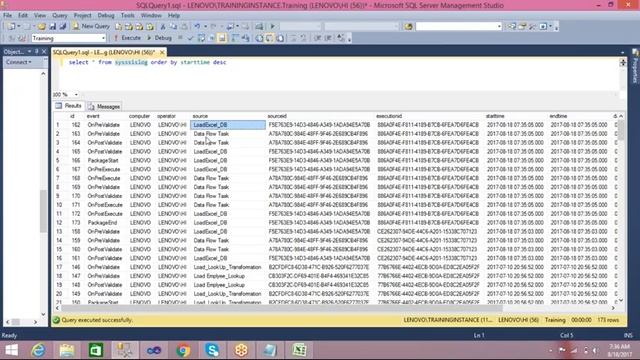Viewport: 640px width, 360px height.
Task: Switch to the Results tab
Action: (x=69, y=106)
